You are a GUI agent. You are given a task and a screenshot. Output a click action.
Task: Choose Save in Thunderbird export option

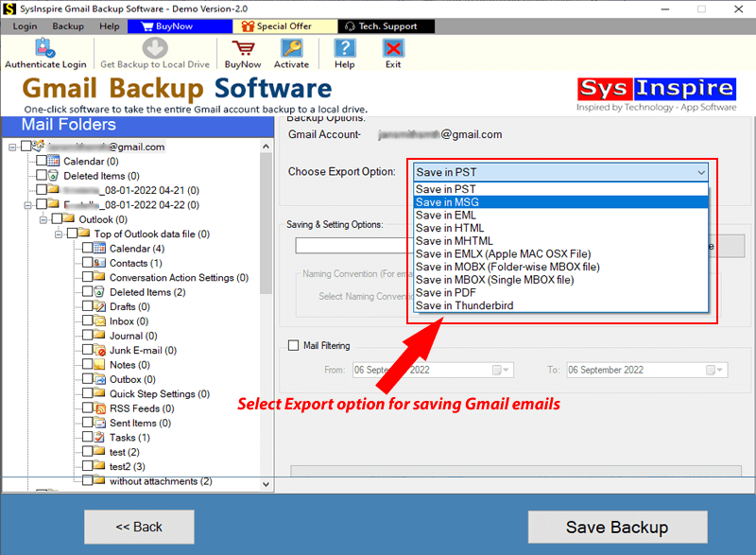click(561, 305)
